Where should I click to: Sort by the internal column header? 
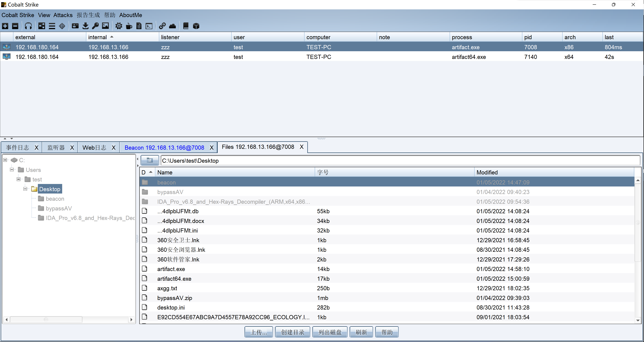(122, 37)
